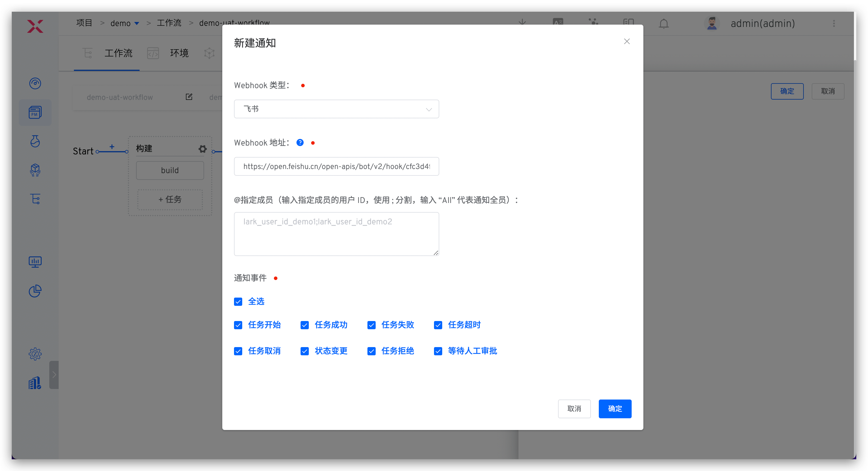Image resolution: width=868 pixels, height=471 pixels.
Task: Select the package delivery icon in the sidebar
Action: pyautogui.click(x=35, y=170)
